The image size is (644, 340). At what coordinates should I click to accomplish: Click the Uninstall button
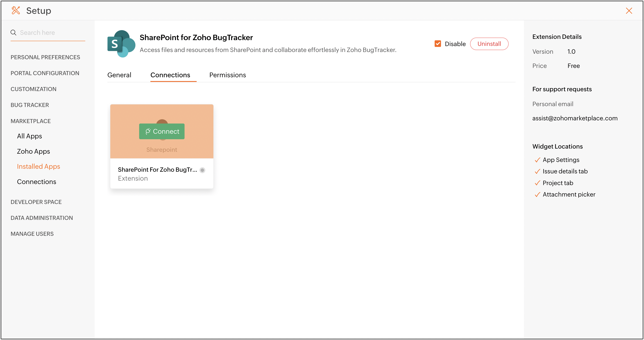[x=489, y=44]
